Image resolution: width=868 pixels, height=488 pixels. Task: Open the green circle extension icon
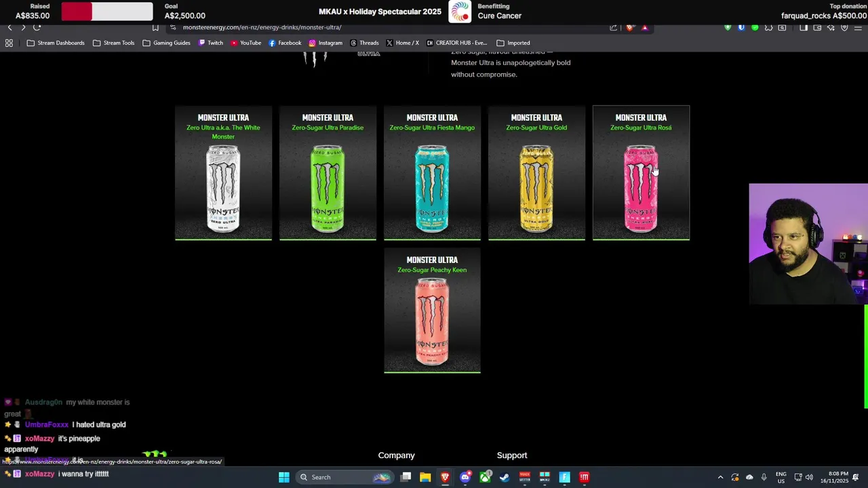(755, 28)
